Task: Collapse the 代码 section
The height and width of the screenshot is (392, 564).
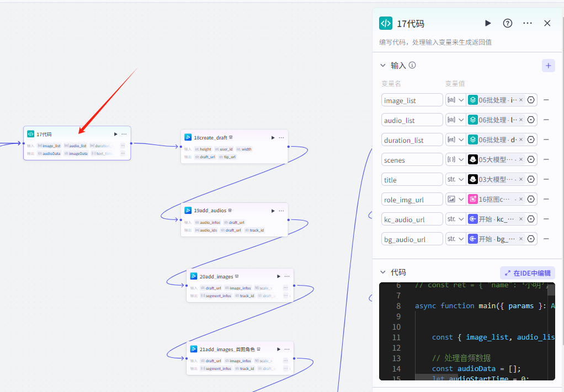Action: click(x=383, y=272)
